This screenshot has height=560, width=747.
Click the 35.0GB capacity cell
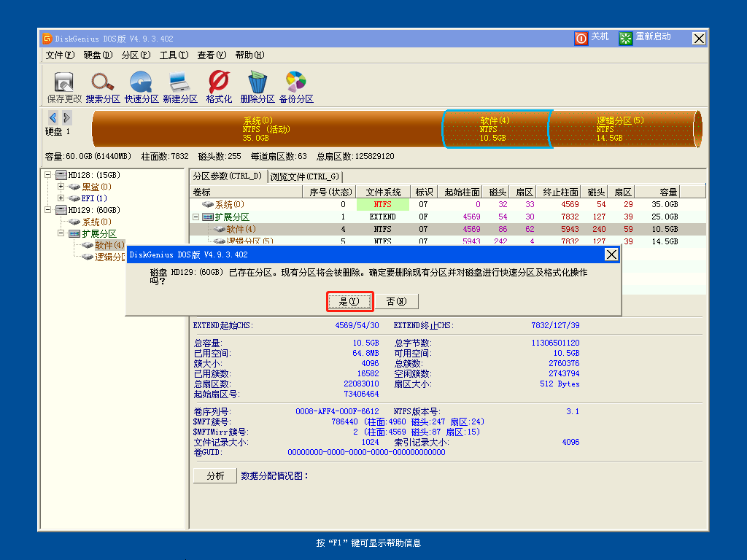point(665,204)
